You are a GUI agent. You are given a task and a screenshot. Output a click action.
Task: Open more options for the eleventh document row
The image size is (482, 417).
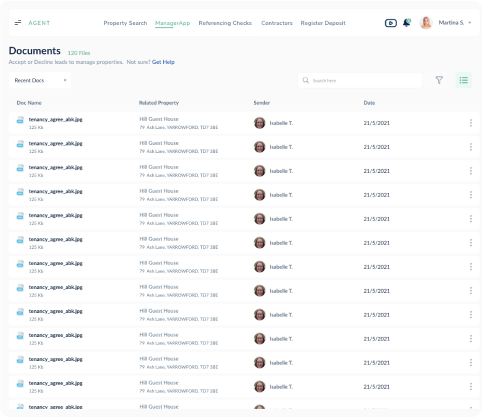click(471, 363)
